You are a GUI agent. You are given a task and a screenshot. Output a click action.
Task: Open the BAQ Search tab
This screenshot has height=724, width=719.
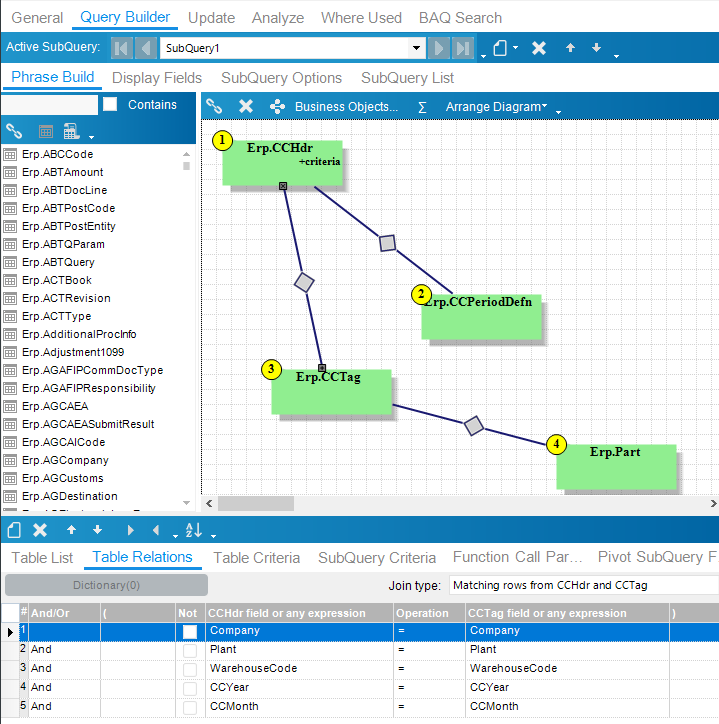click(460, 18)
